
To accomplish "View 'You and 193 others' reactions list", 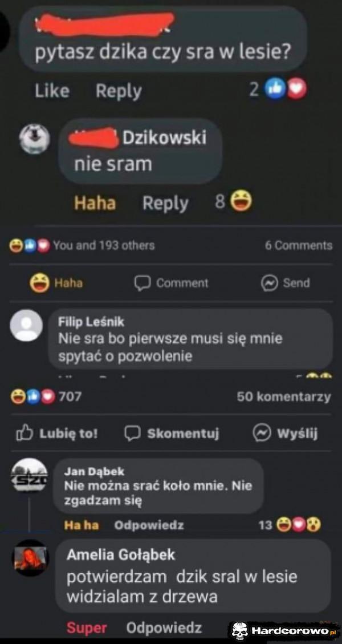I will click(104, 246).
